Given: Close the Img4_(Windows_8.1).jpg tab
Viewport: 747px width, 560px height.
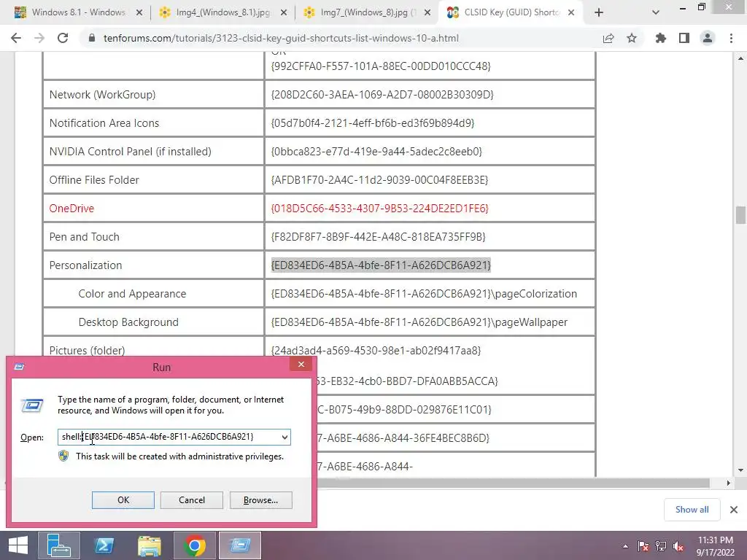Looking at the screenshot, I should coord(284,12).
